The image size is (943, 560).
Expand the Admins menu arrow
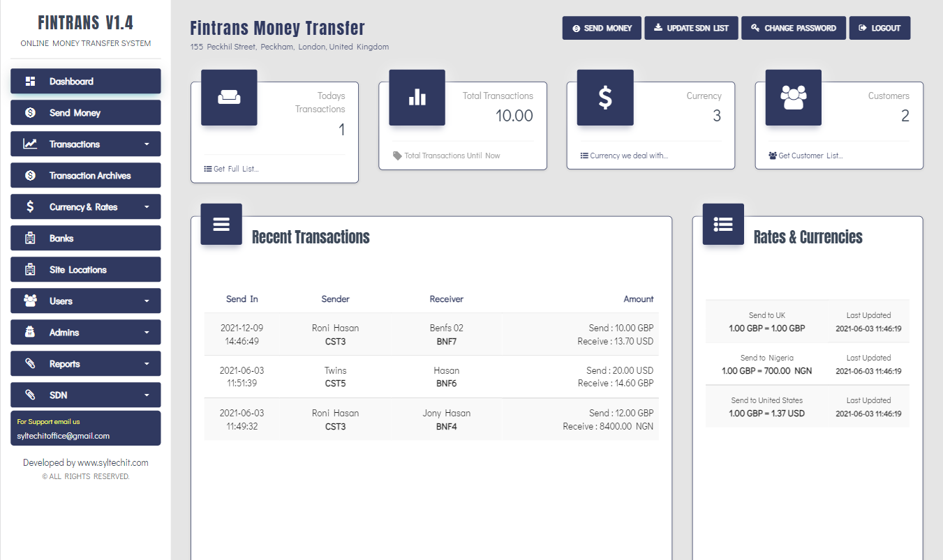point(147,333)
